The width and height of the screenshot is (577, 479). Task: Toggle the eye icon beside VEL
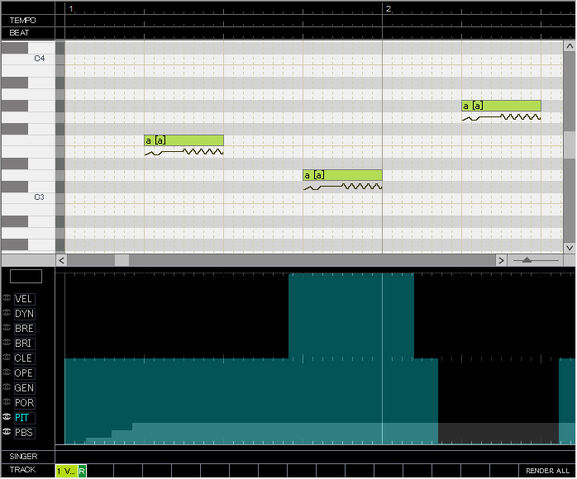tap(7, 298)
